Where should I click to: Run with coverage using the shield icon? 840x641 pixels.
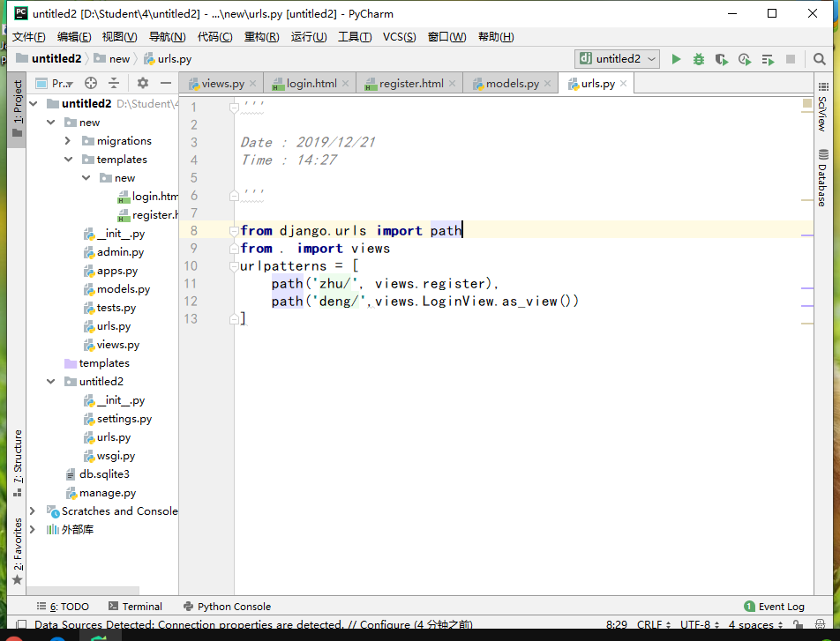pos(722,59)
